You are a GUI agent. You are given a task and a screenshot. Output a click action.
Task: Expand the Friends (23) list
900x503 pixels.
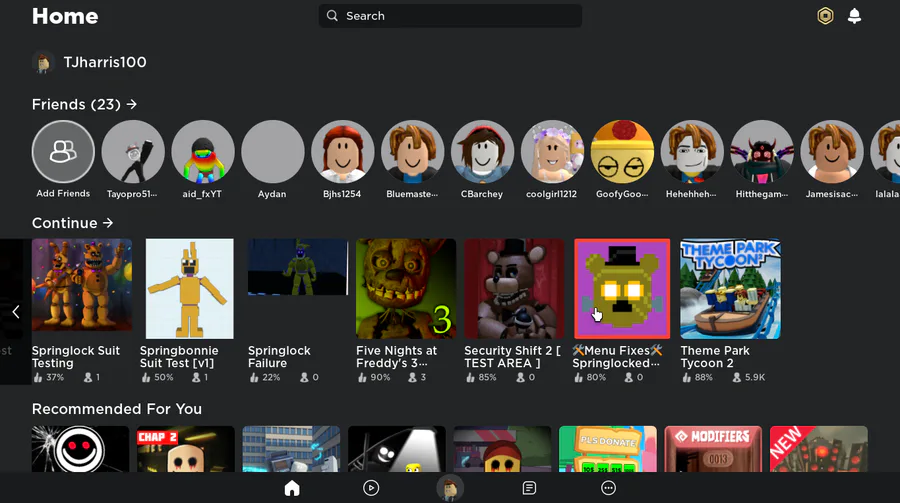coord(84,105)
